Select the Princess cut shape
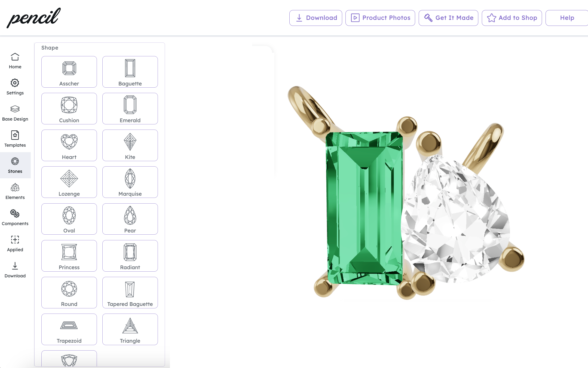588x368 pixels. (69, 256)
